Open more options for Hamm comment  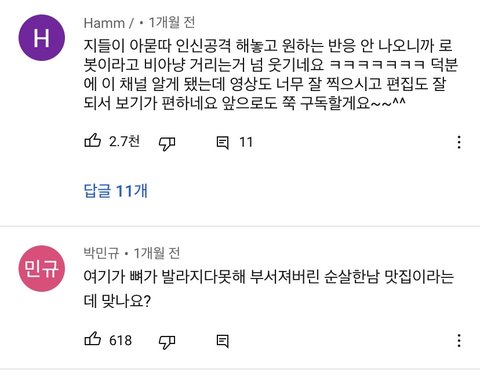[x=459, y=142]
